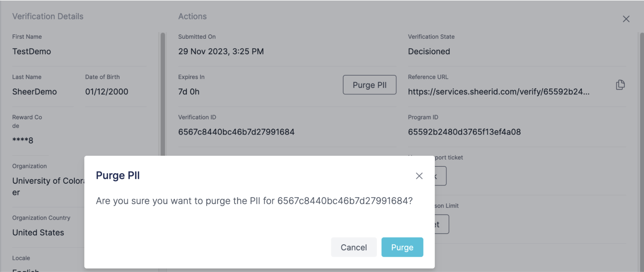Click the sheerid.com Reference URL link

pyautogui.click(x=498, y=92)
